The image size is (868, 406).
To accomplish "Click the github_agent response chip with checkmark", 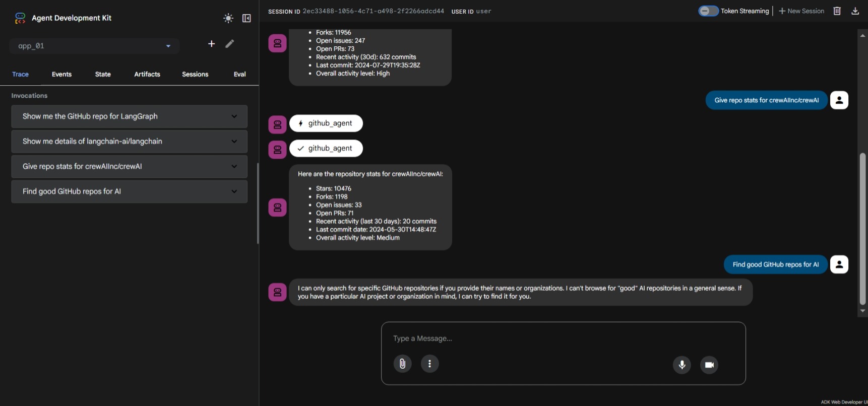I will point(326,148).
